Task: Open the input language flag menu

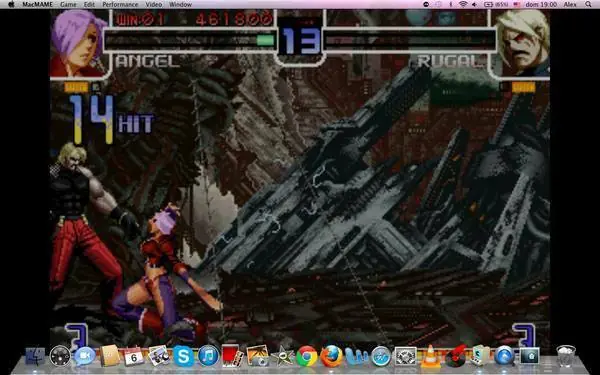Action: point(517,4)
